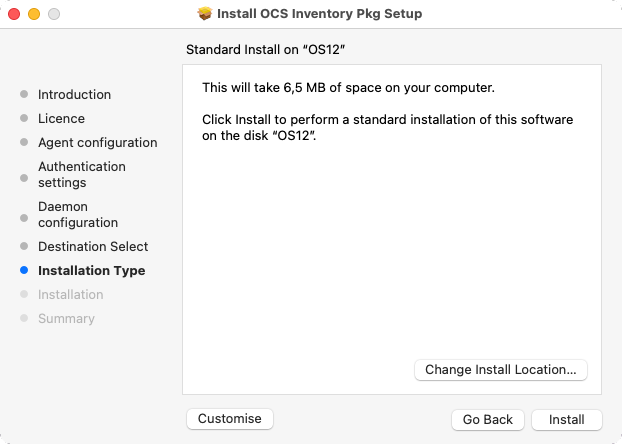The image size is (622, 444).
Task: Click the greyed Summary step
Action: coord(66,318)
